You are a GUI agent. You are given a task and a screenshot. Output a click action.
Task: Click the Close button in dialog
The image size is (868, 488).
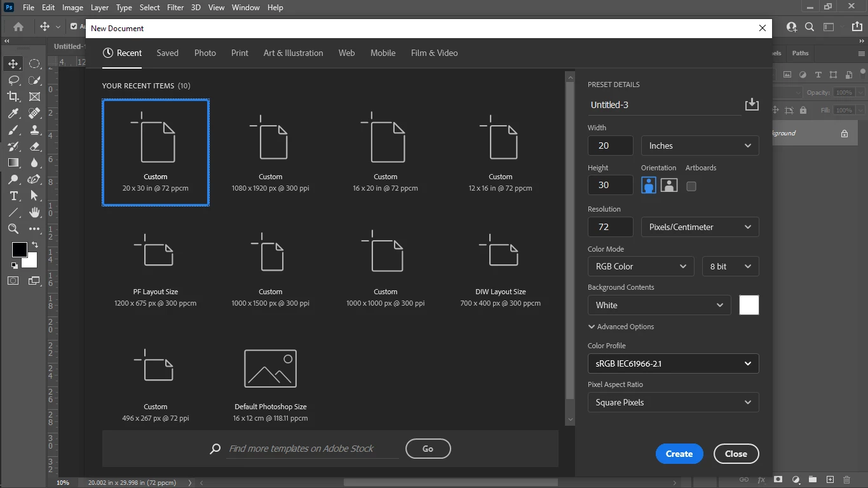[x=736, y=454]
